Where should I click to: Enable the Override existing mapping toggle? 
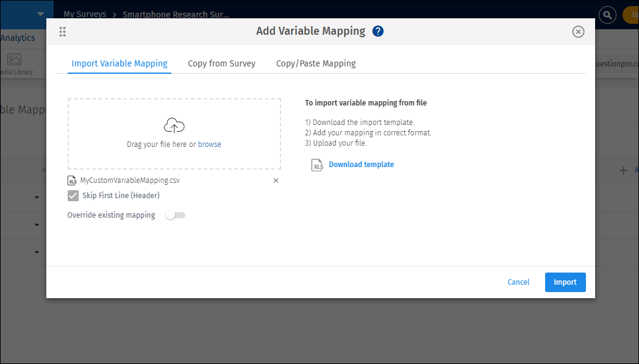click(x=175, y=215)
